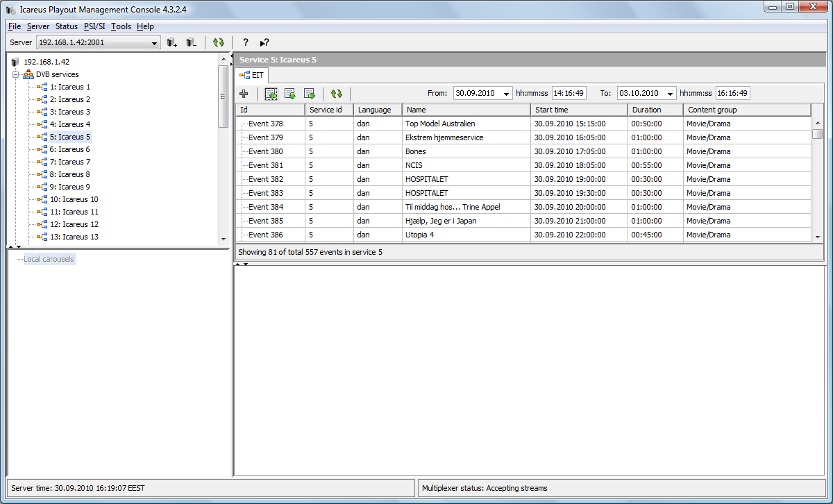Collapse the DVB services tree node
The width and height of the screenshot is (833, 504).
point(15,74)
